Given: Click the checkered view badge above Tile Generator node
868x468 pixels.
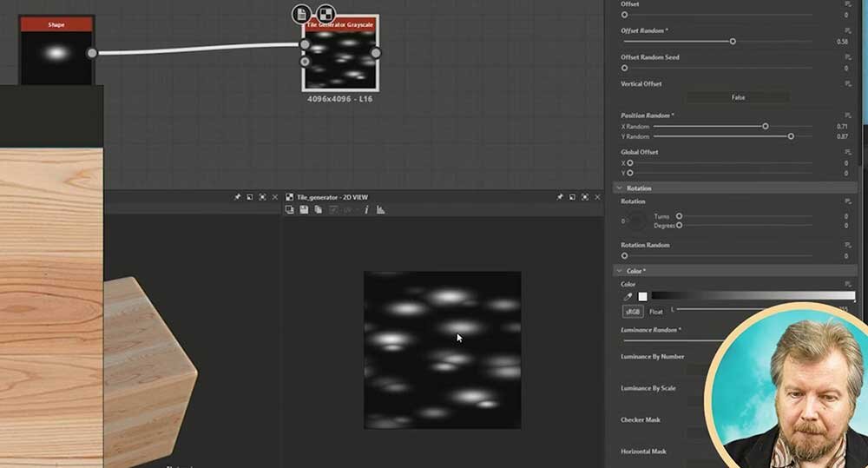Looking at the screenshot, I should 326,14.
